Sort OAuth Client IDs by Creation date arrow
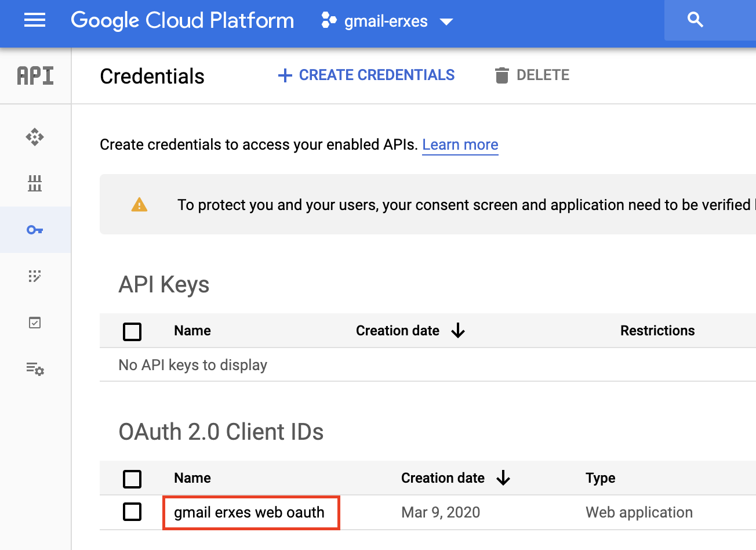Viewport: 756px width, 550px height. (x=503, y=478)
